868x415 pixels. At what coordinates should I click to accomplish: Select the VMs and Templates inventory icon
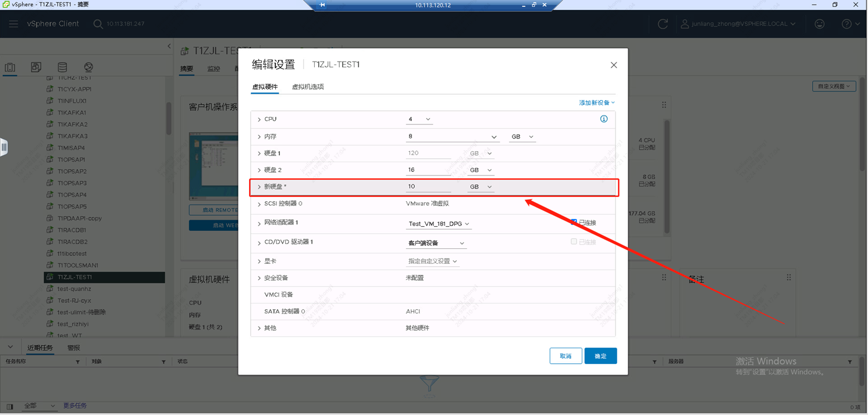click(36, 67)
